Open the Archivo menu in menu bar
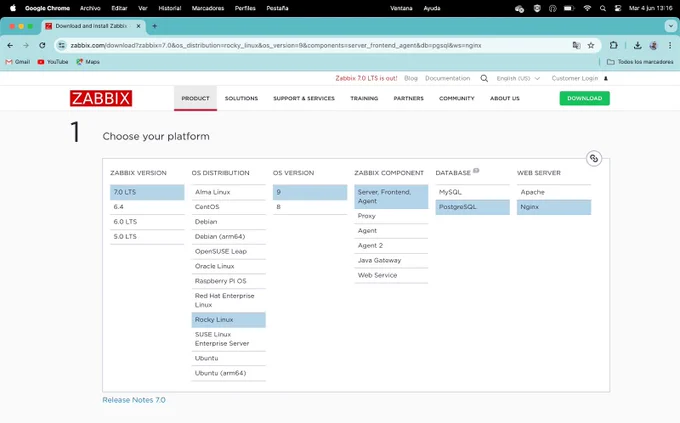This screenshot has height=423, width=680. 90,8
